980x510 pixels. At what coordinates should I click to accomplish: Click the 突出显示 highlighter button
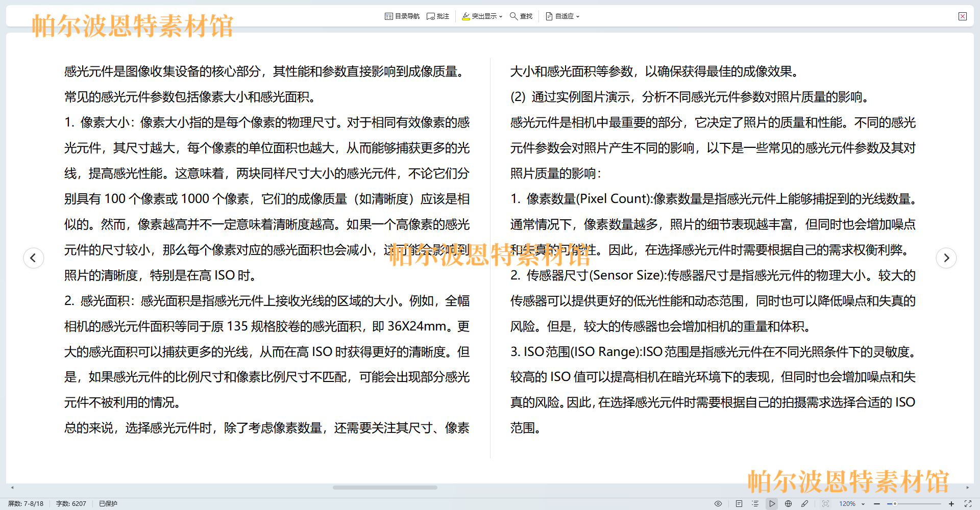pyautogui.click(x=479, y=16)
